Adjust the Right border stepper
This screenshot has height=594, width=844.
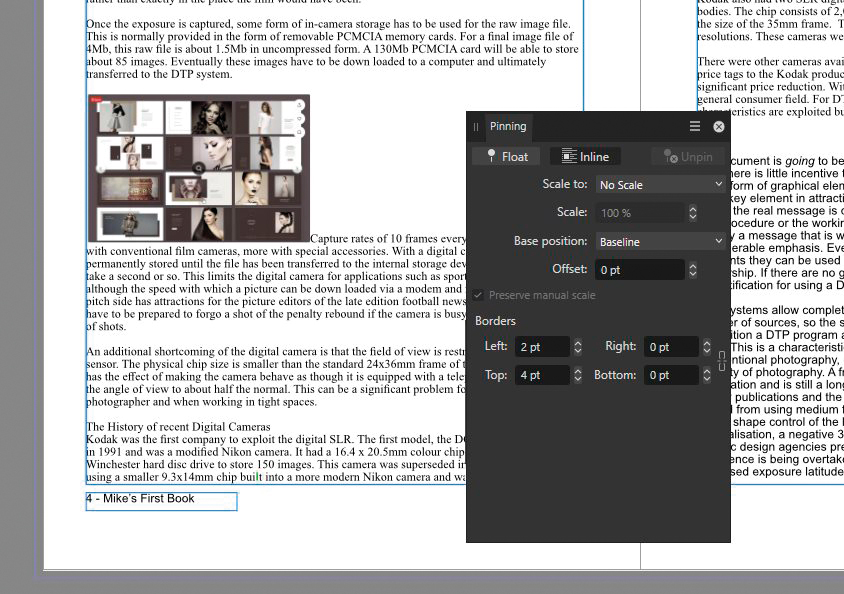click(x=707, y=346)
